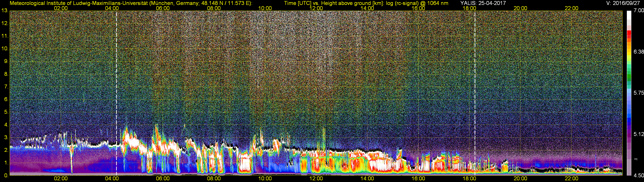
Task: Click the 08:00 label on the upper time axis
Action: [214, 8]
